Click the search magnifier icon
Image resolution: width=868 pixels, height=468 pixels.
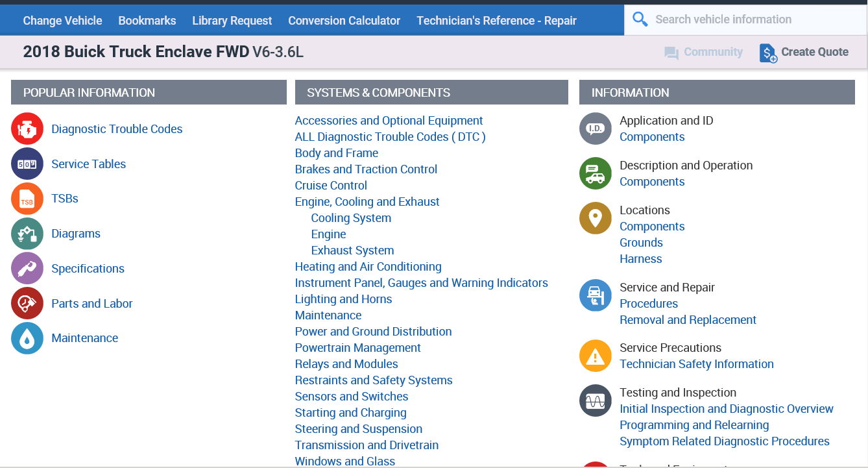coord(640,19)
